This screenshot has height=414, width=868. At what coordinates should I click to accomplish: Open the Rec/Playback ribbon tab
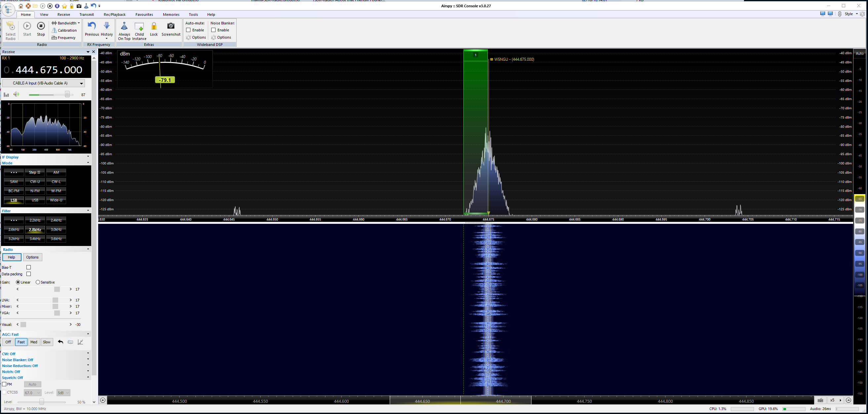pyautogui.click(x=115, y=15)
